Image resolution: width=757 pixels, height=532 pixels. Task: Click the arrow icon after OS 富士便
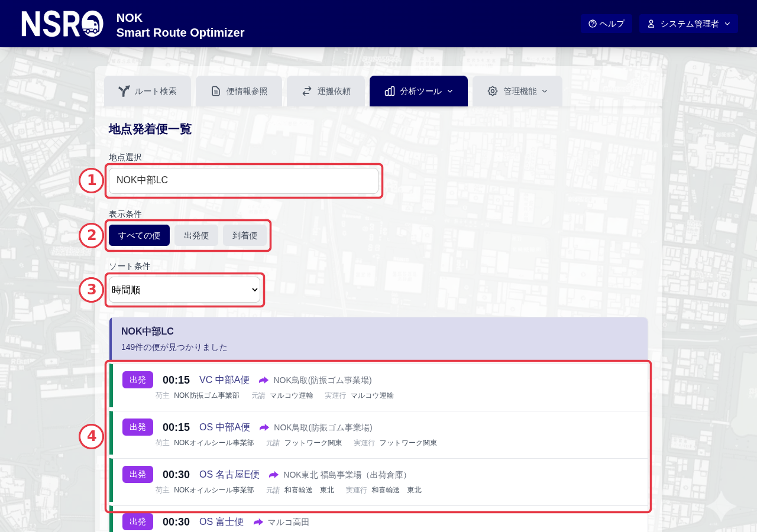pyautogui.click(x=258, y=522)
